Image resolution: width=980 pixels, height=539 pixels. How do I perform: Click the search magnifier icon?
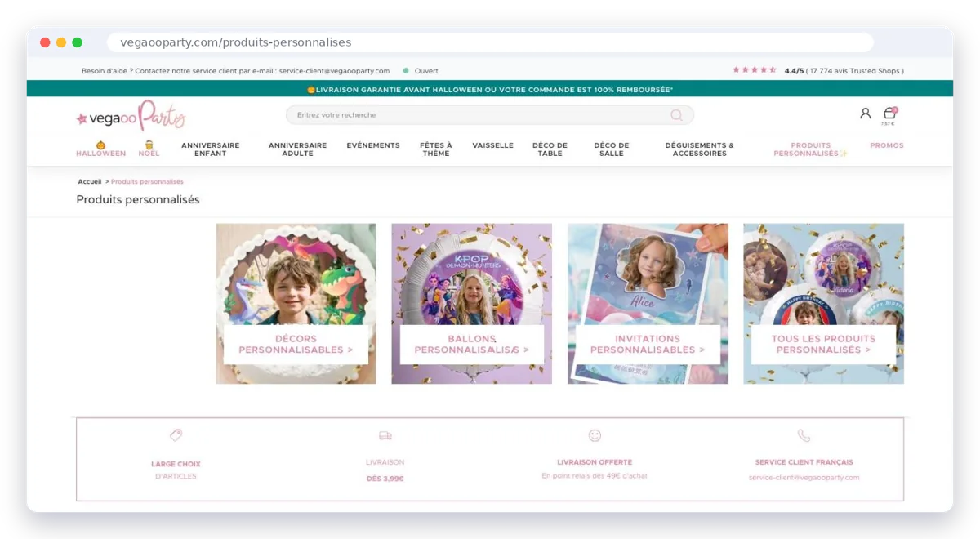[676, 115]
